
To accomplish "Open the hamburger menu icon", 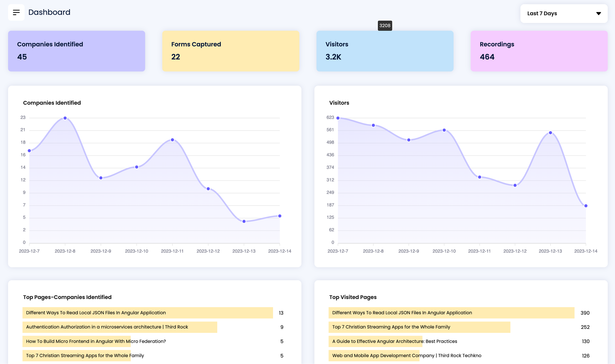I will pos(16,12).
